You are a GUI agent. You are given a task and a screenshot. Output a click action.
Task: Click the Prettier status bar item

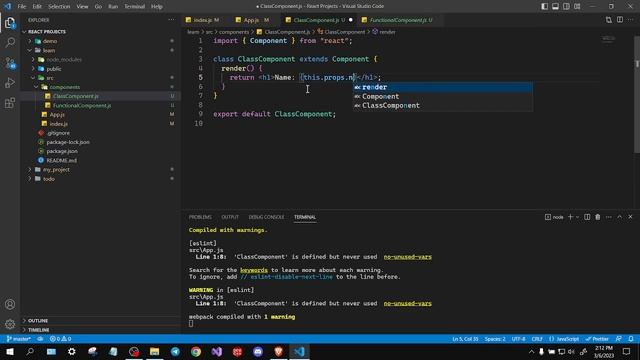click(x=597, y=339)
